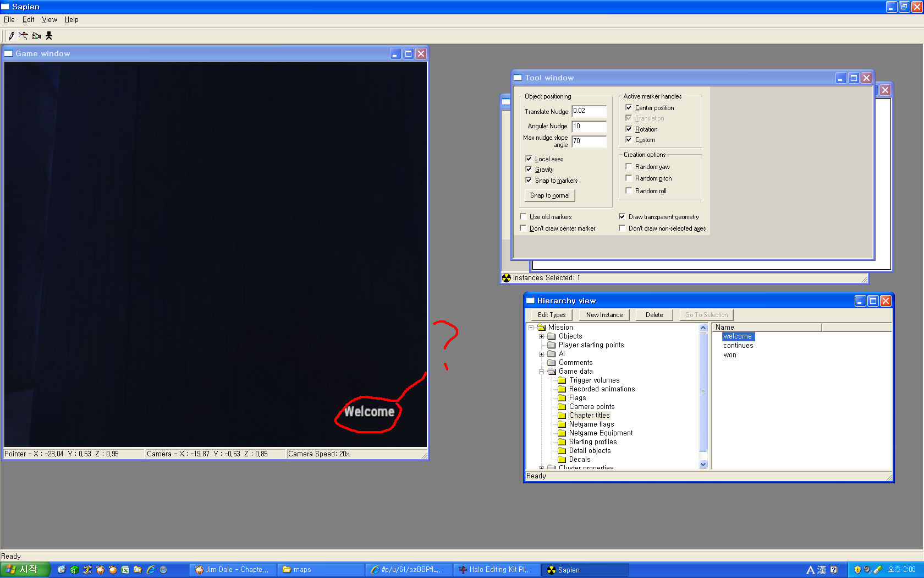Select the 'continues' chapter title instance
The height and width of the screenshot is (578, 924).
tap(738, 346)
